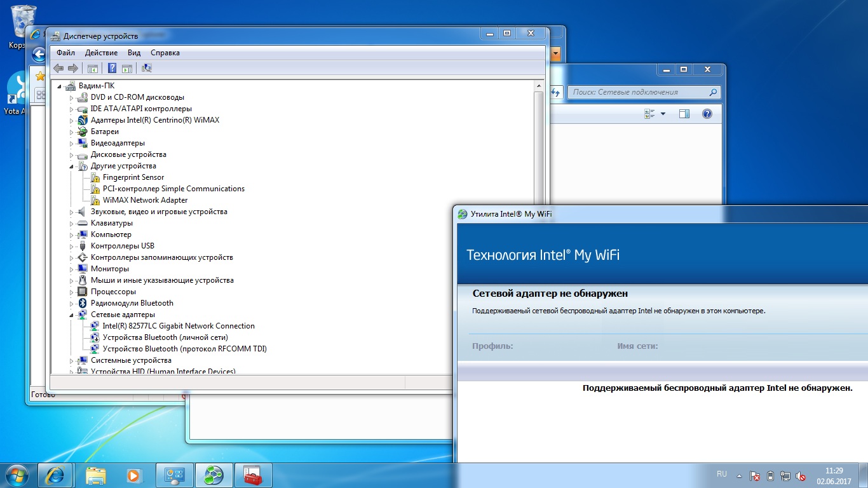This screenshot has width=868, height=488.
Task: Click the Windows Start button
Action: point(17,475)
